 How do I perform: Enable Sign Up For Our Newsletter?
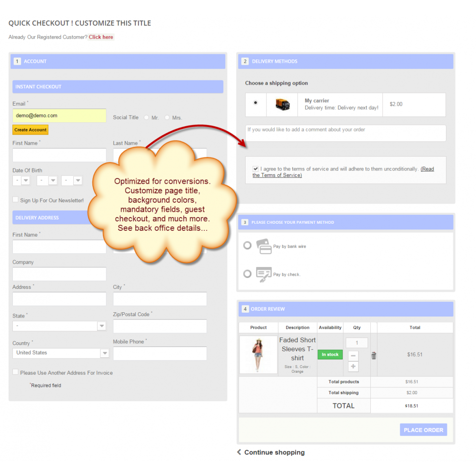[x=15, y=200]
